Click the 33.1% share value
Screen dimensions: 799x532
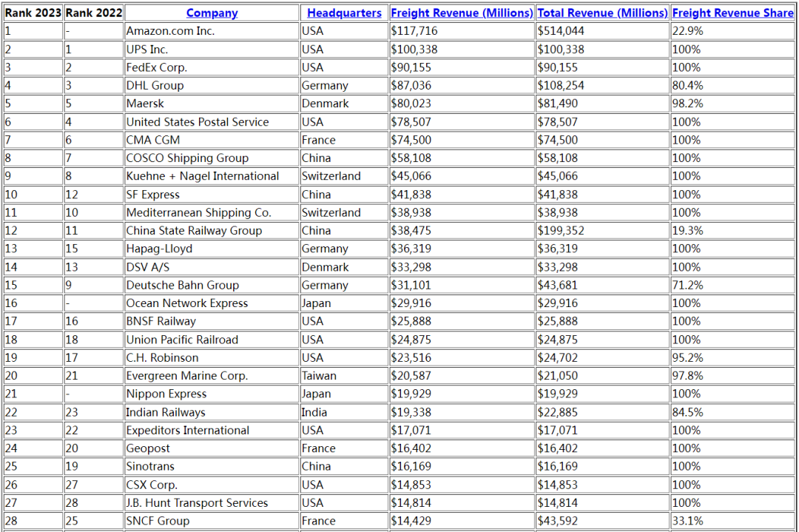[732, 522]
